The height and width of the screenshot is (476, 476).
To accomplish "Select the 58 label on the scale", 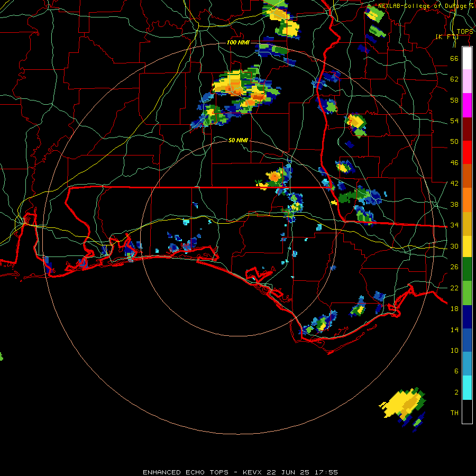I will [x=454, y=100].
